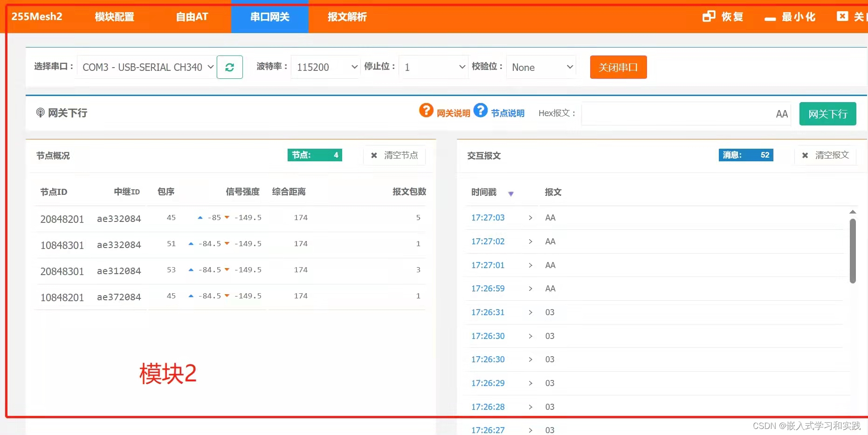This screenshot has height=435, width=868.
Task: Click the 最小化 minimize icon
Action: (x=770, y=18)
